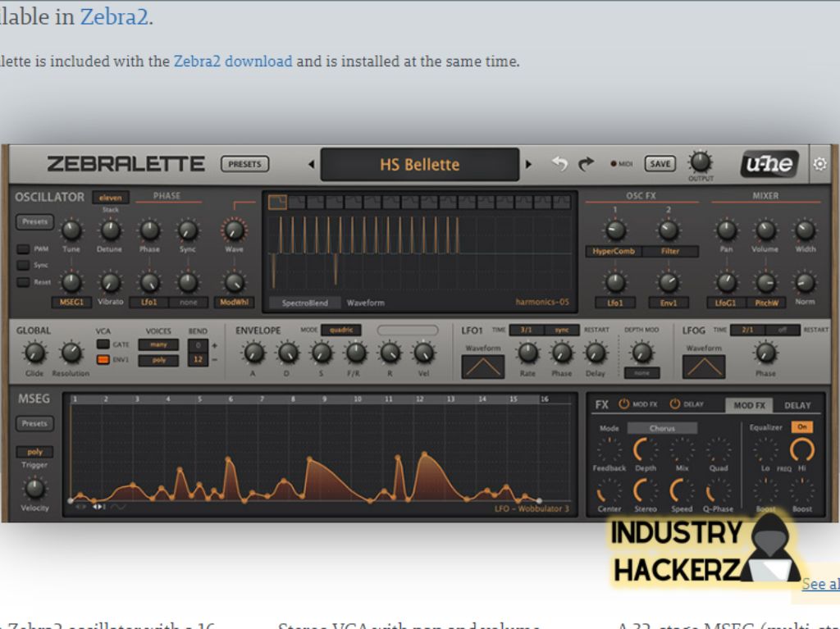Screen dimensions: 840x629
Task: Click the Vibrato knob
Action: tap(111, 283)
